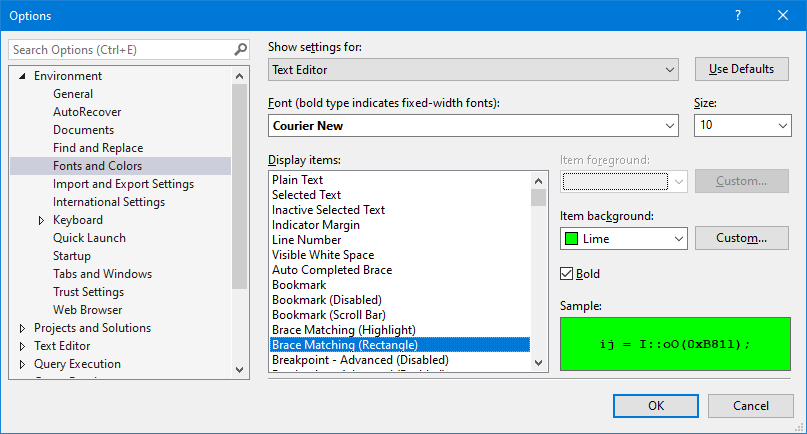Viewport: 807px width, 434px height.
Task: Toggle the Bold checkbox
Action: click(567, 273)
